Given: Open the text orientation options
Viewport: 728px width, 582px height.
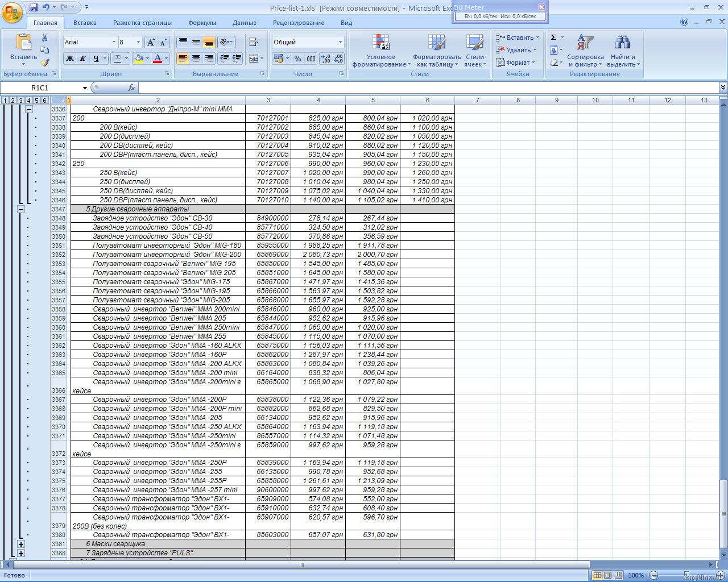Looking at the screenshot, I should [226, 42].
